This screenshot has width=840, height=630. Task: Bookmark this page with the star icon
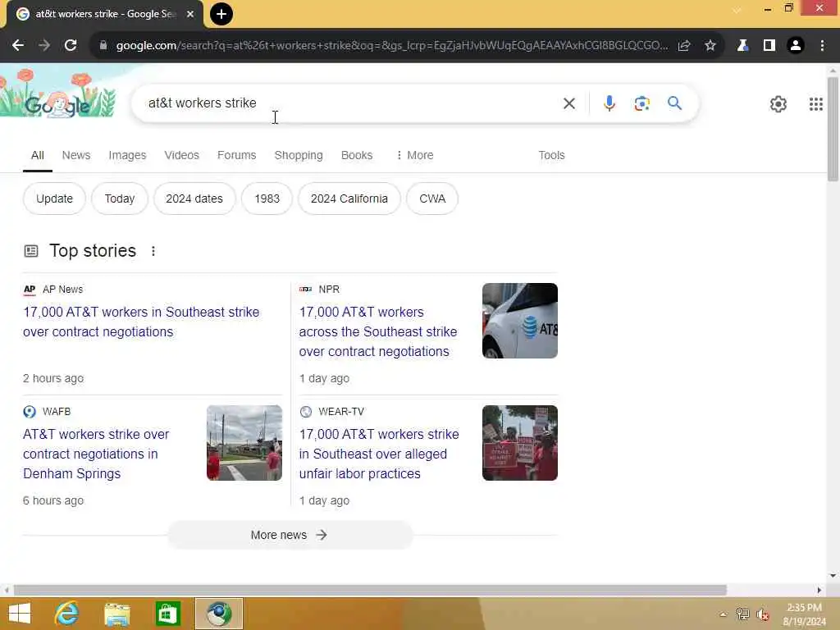coord(710,46)
